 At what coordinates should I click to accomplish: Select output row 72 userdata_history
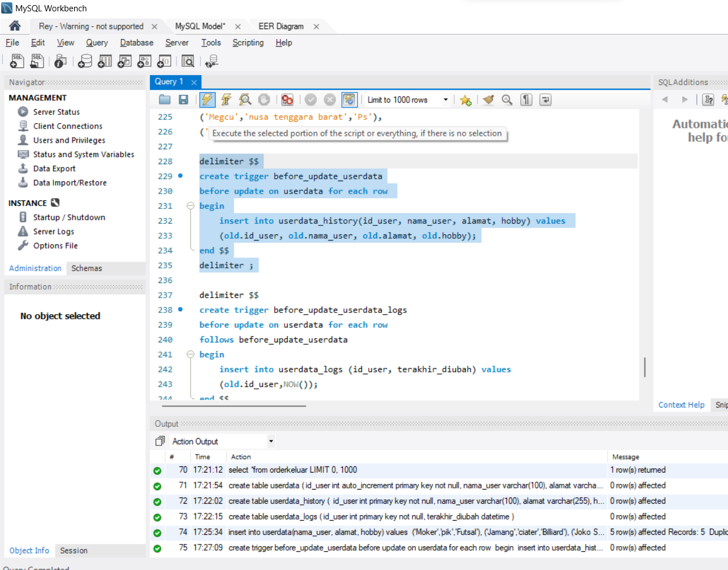pyautogui.click(x=439, y=501)
